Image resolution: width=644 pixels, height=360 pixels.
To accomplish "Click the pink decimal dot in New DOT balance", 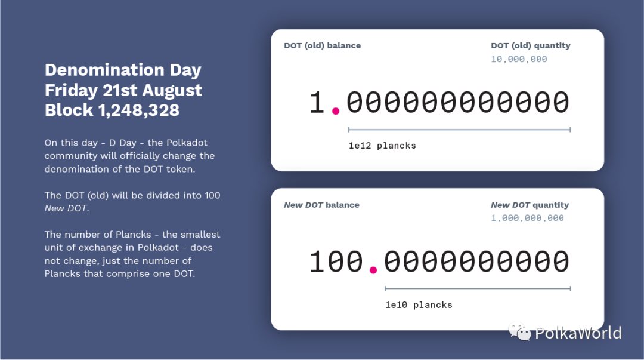I will [x=373, y=270].
